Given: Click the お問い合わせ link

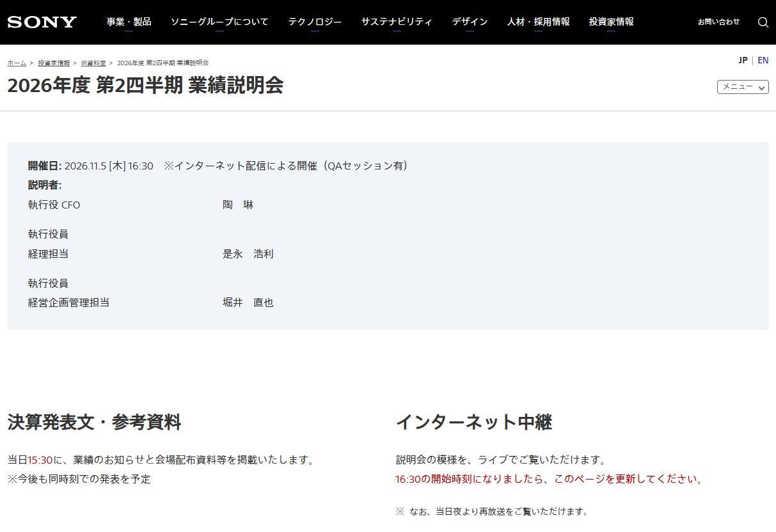Looking at the screenshot, I should click(718, 22).
